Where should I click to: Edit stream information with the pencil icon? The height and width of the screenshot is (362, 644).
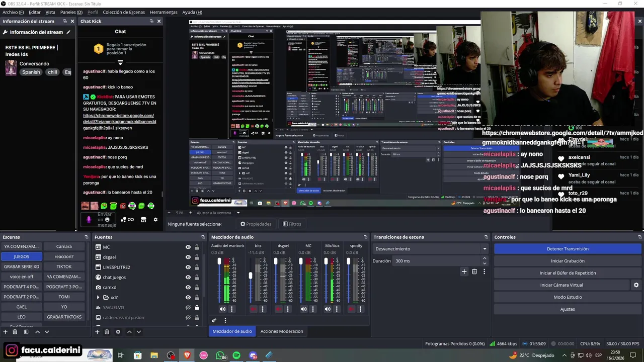(x=68, y=32)
